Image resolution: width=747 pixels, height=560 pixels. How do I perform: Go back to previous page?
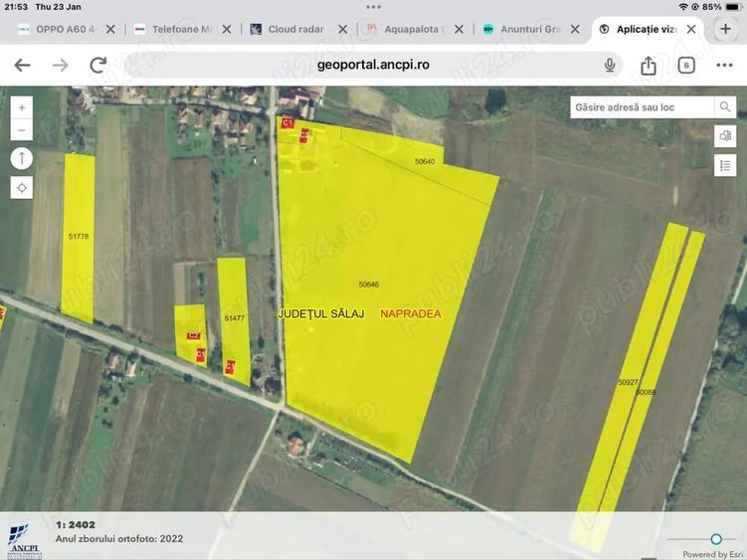[22, 65]
